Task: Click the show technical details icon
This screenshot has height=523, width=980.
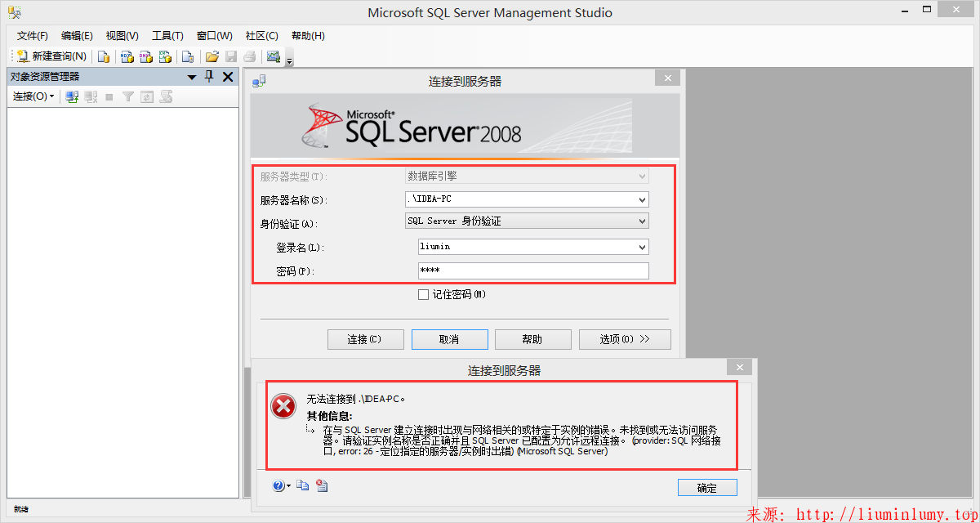Action: 322,486
